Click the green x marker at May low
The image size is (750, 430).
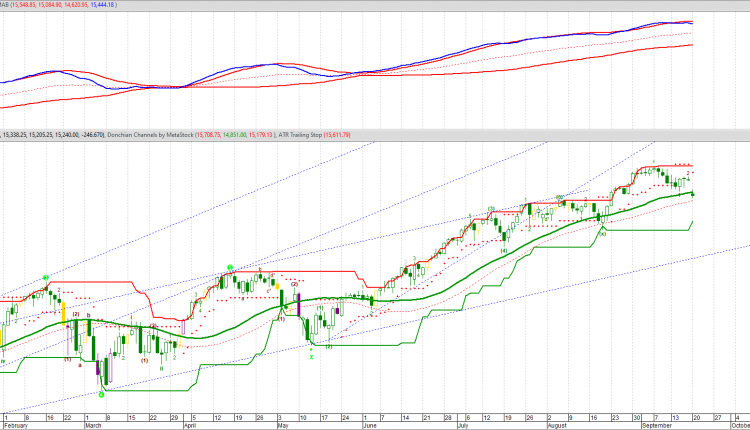click(311, 355)
